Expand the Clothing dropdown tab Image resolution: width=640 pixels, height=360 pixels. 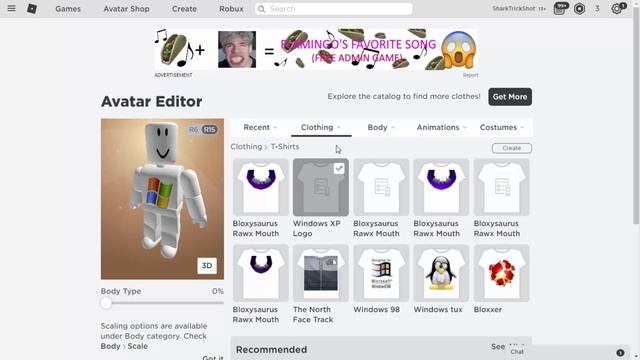[321, 127]
